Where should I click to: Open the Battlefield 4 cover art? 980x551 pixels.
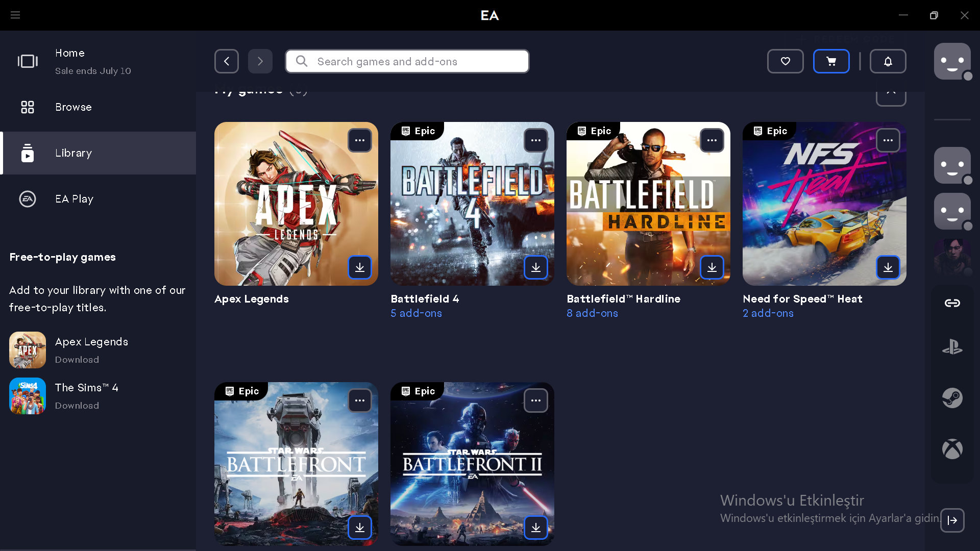click(472, 204)
